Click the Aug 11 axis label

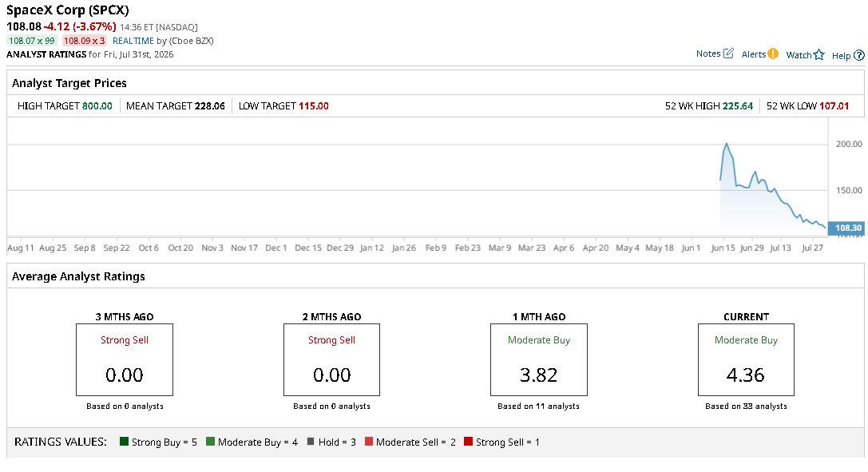[x=21, y=248]
